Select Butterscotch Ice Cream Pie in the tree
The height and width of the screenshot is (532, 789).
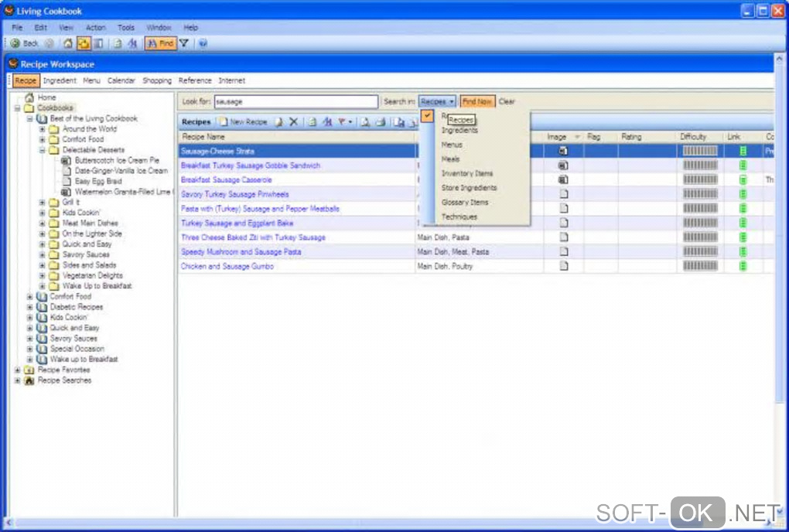pyautogui.click(x=117, y=160)
